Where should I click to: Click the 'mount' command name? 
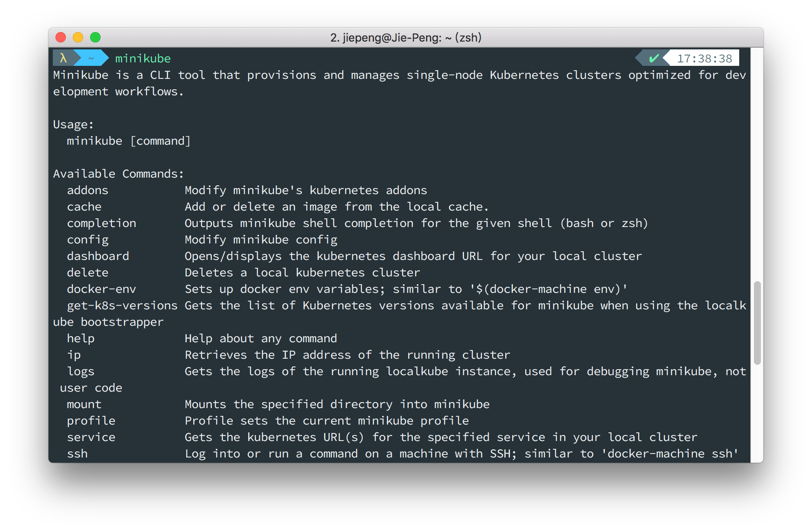84,405
